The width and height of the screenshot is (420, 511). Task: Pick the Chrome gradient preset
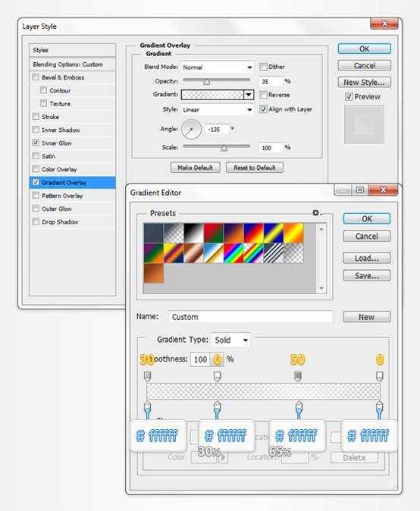214,253
